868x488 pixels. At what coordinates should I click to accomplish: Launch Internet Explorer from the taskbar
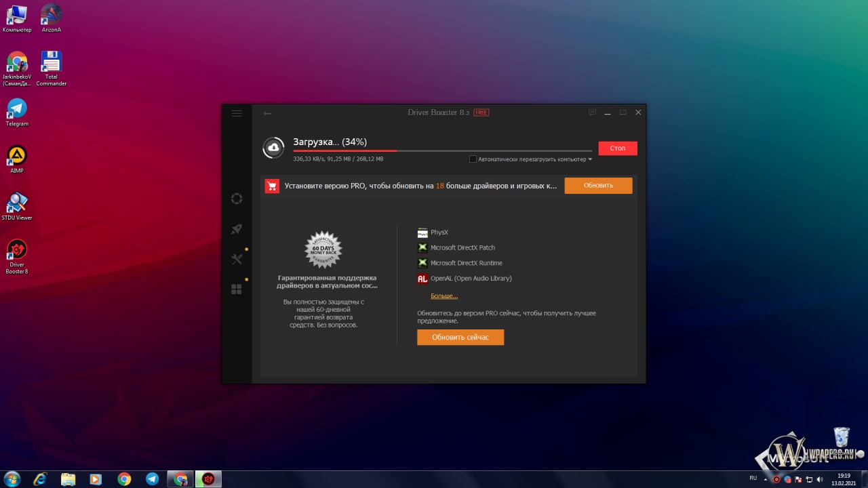40,479
